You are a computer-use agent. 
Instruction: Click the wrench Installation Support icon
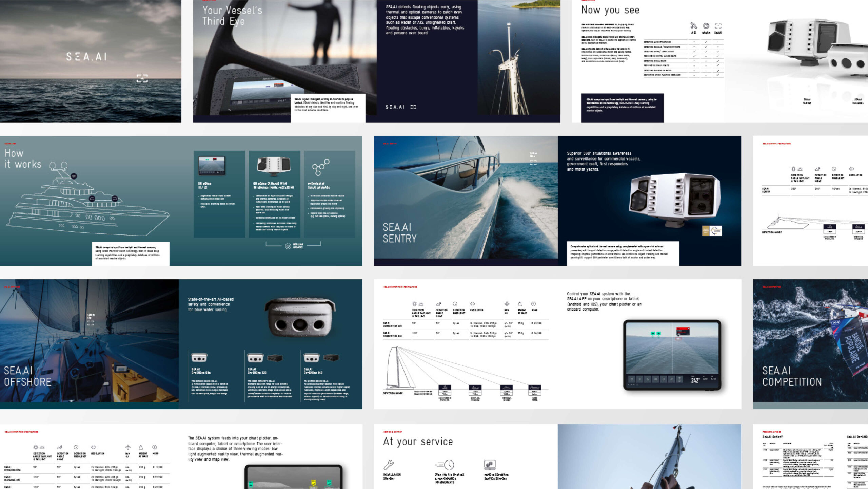389,465
